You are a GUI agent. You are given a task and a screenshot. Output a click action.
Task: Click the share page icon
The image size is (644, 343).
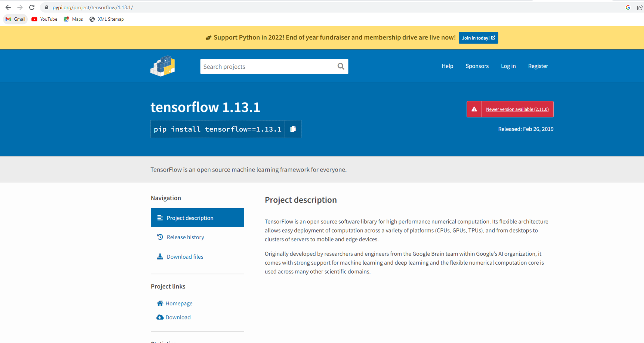[640, 7]
